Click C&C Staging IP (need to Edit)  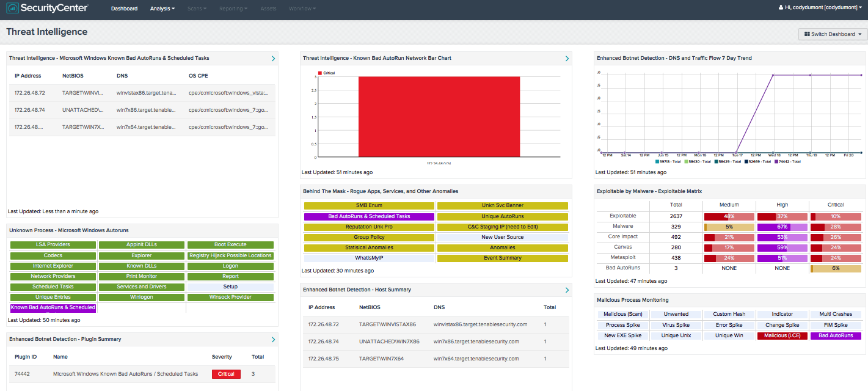click(x=503, y=227)
